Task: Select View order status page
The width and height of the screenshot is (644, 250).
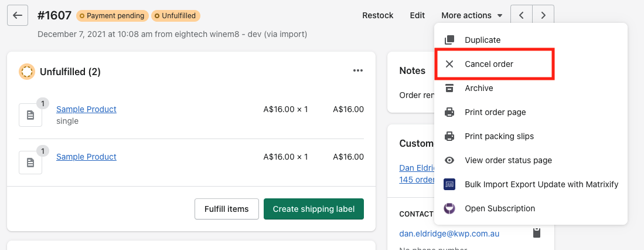Action: pos(531,160)
